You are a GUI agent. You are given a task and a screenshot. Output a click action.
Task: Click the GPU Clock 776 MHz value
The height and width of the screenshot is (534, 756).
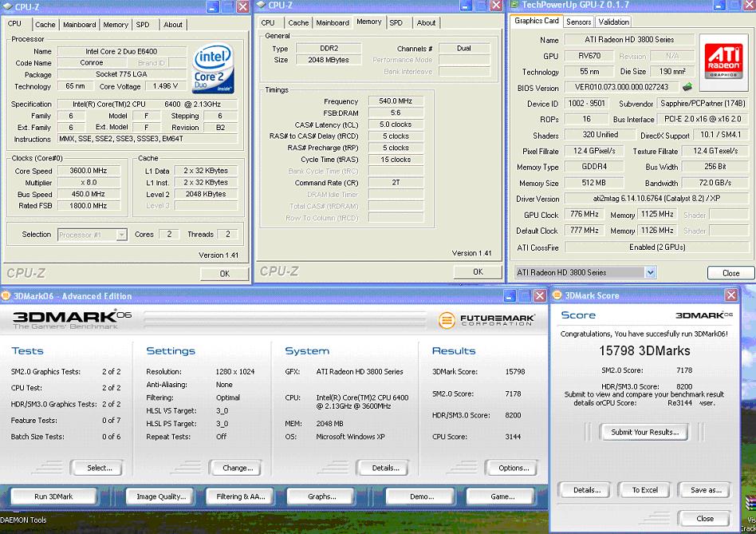pos(584,214)
